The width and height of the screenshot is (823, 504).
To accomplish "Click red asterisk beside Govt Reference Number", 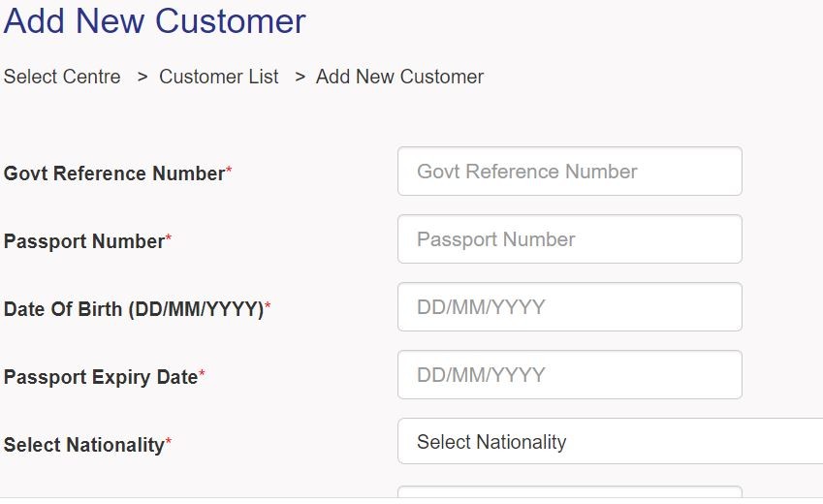I will click(x=229, y=171).
